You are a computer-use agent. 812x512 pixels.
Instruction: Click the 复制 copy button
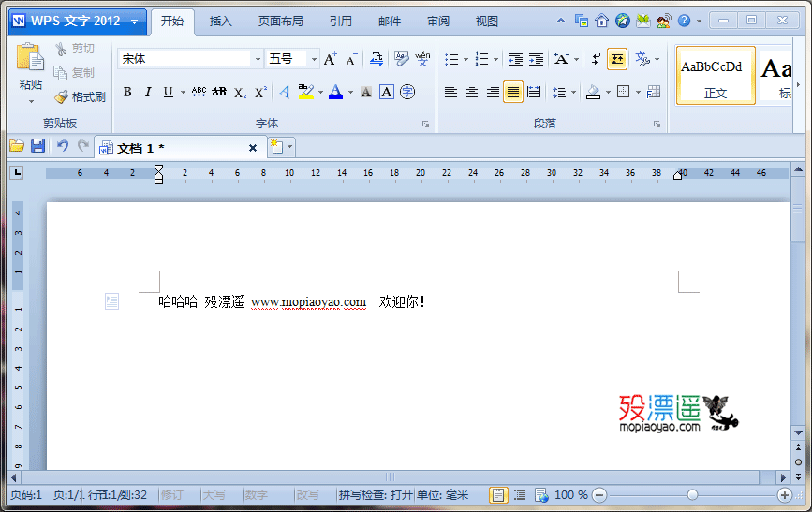coord(75,72)
